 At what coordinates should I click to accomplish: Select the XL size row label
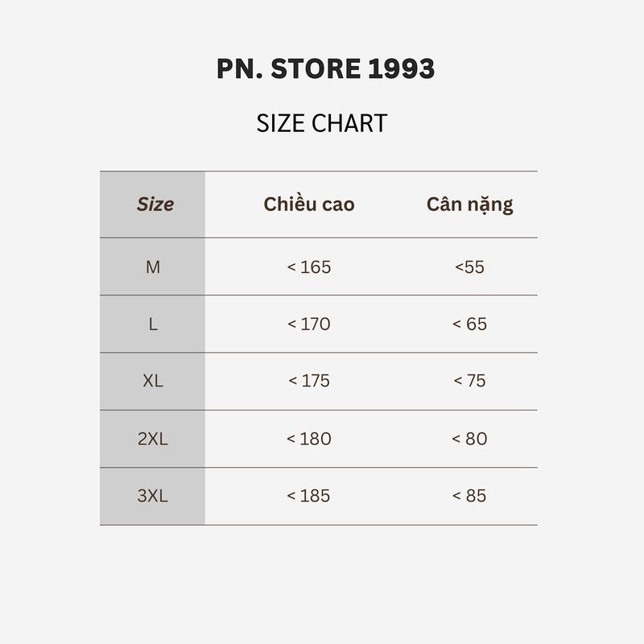coord(153,381)
